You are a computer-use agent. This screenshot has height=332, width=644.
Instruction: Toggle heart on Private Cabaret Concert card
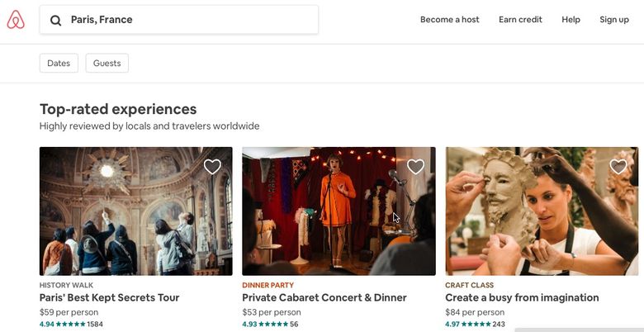click(415, 167)
